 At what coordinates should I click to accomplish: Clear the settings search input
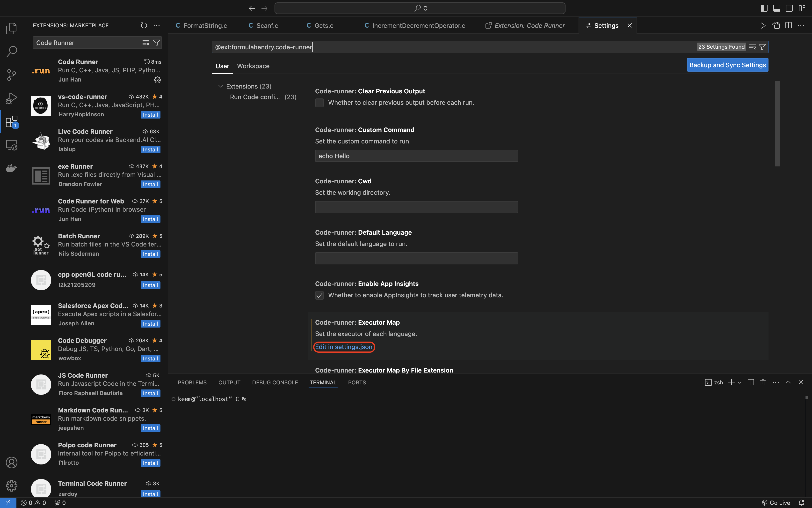pos(753,47)
